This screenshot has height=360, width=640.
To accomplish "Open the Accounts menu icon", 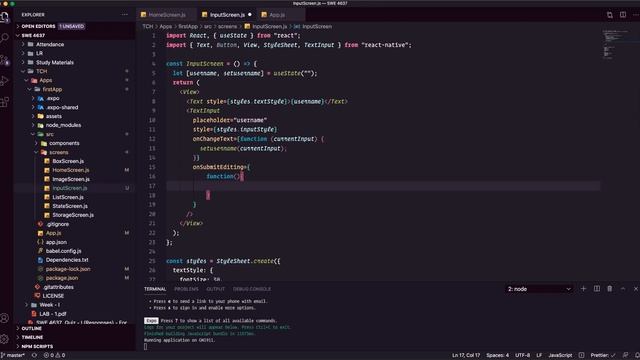I will (4, 318).
